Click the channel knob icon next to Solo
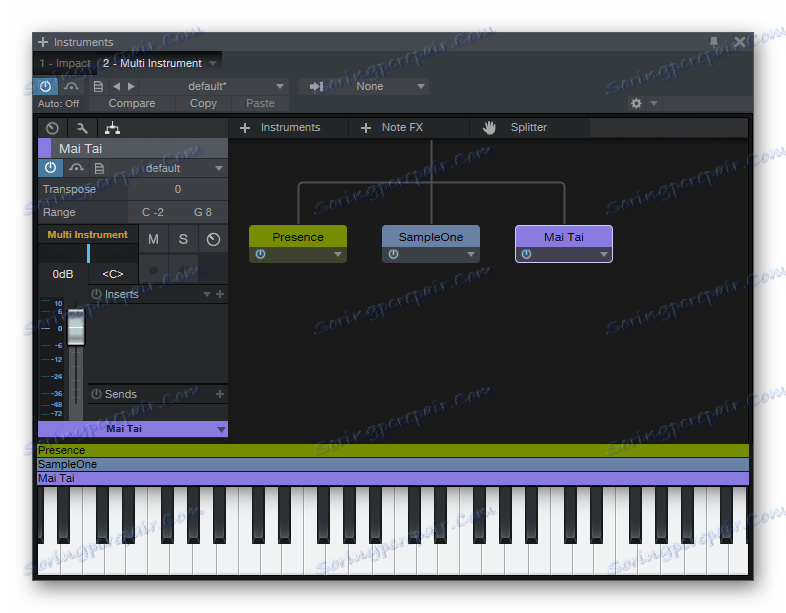Image resolution: width=786 pixels, height=613 pixels. [213, 240]
